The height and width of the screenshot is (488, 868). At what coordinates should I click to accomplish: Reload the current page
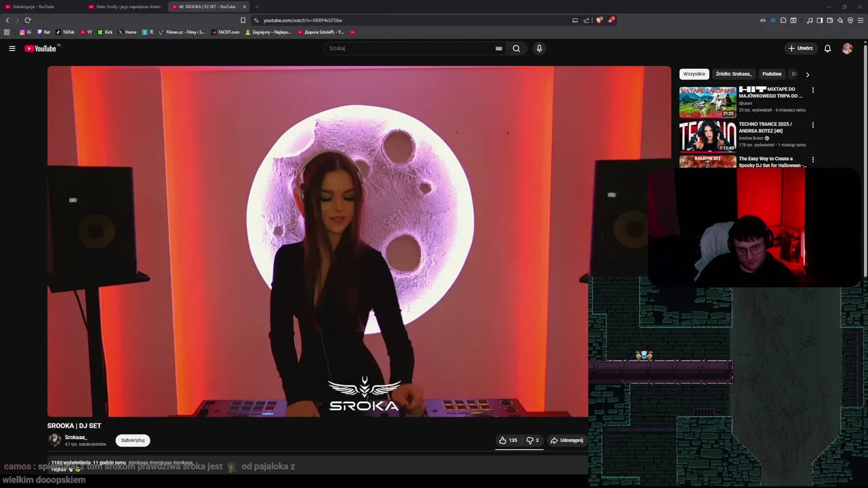[x=28, y=20]
